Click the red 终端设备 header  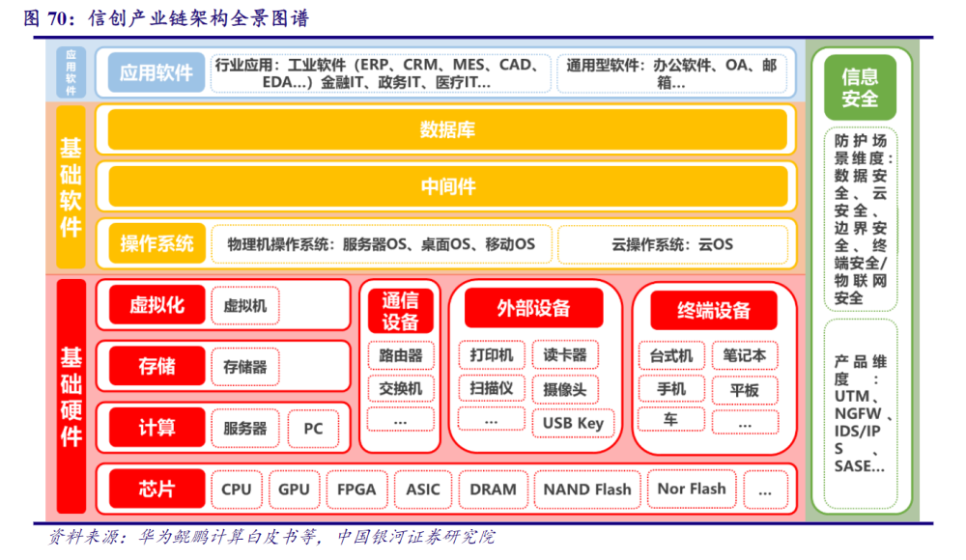click(x=714, y=310)
